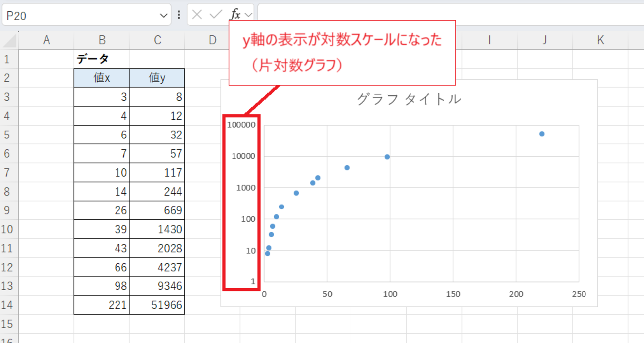Screen dimensions: 644x343
Task: Click the highest data point near x value 221
Action: coord(541,134)
